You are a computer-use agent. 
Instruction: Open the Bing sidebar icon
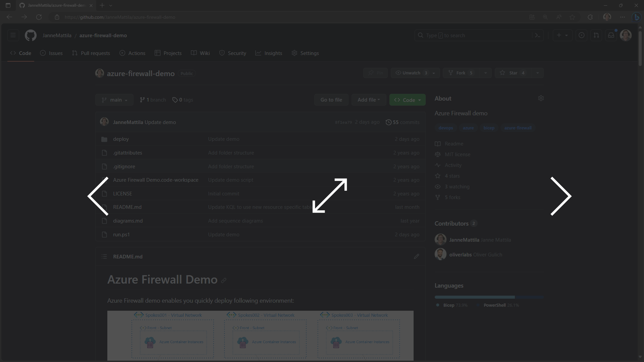coord(636,17)
